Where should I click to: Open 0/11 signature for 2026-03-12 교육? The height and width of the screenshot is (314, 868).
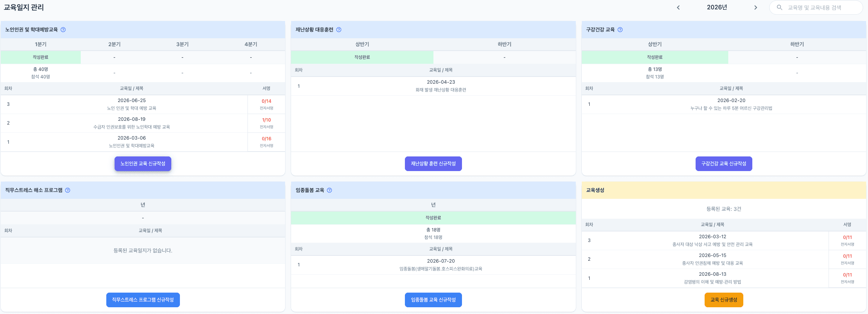(847, 240)
